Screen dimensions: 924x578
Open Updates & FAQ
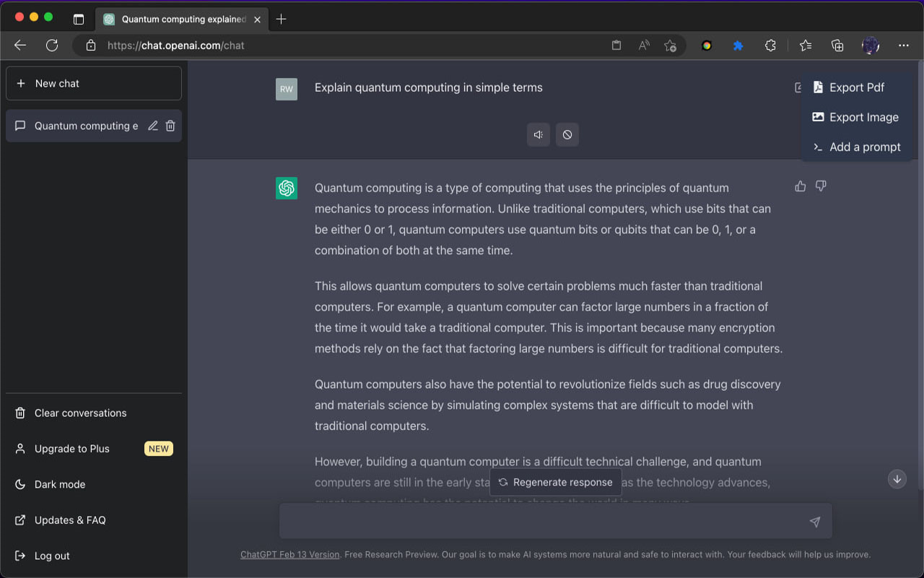click(94, 520)
